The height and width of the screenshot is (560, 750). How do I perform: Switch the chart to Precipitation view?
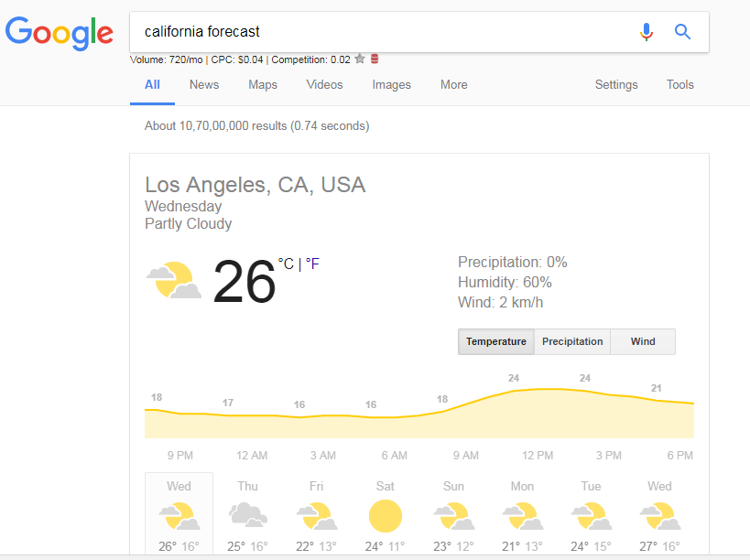pos(572,341)
